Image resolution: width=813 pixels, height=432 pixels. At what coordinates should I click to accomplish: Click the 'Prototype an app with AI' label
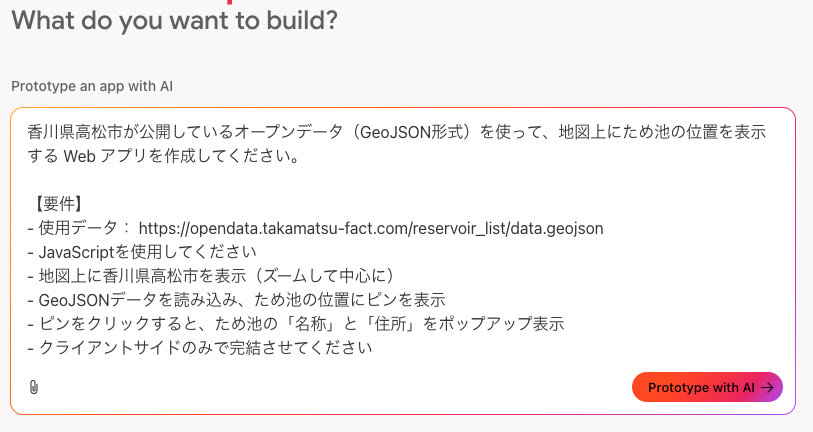tap(92, 86)
